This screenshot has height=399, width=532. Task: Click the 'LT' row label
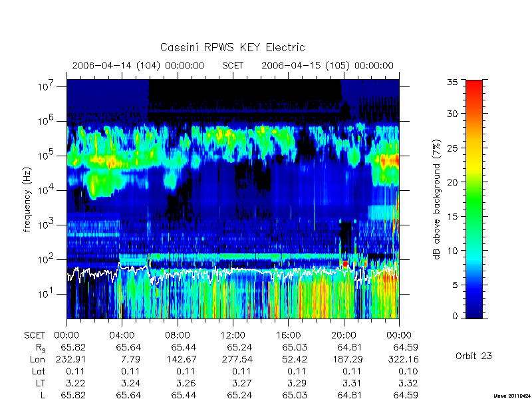pos(41,383)
